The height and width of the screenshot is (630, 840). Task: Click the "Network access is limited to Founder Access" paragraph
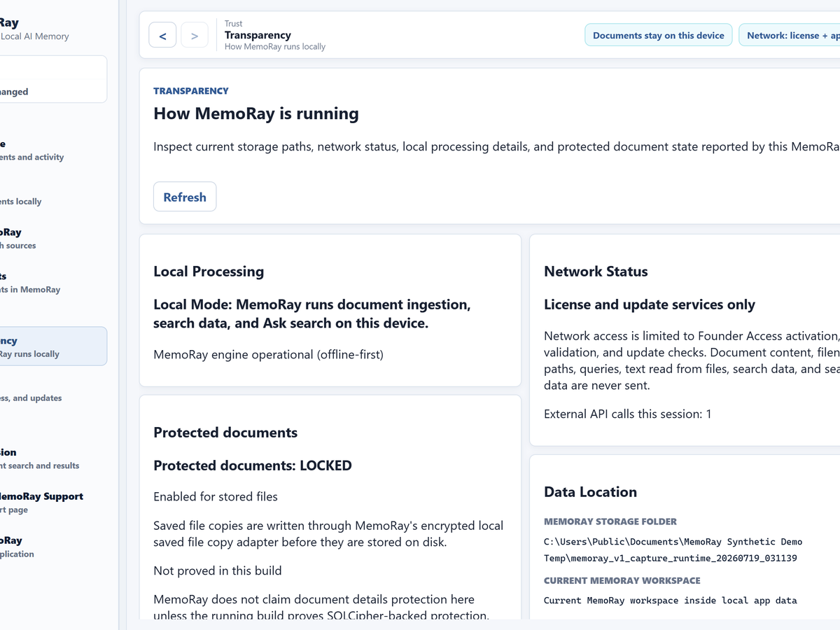(x=692, y=360)
